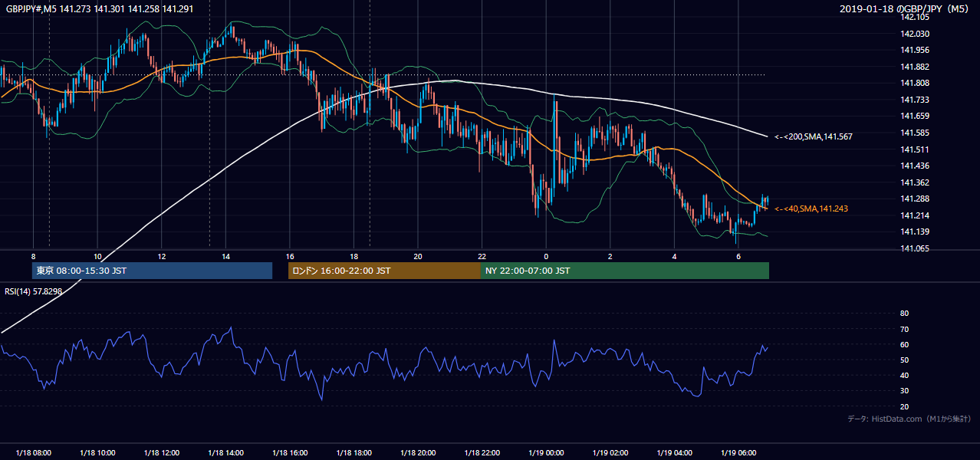
Task: Click the RSI(14) 57.8298 indicator label
Action: [31, 291]
